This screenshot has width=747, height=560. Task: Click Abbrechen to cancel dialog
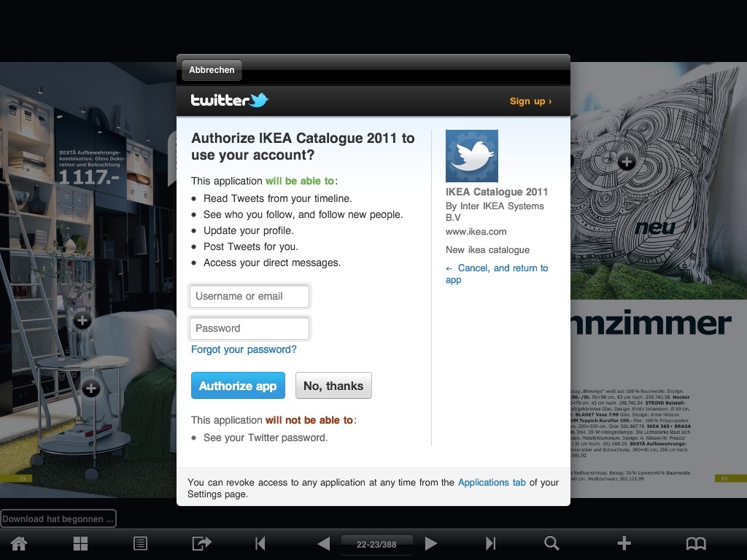212,70
